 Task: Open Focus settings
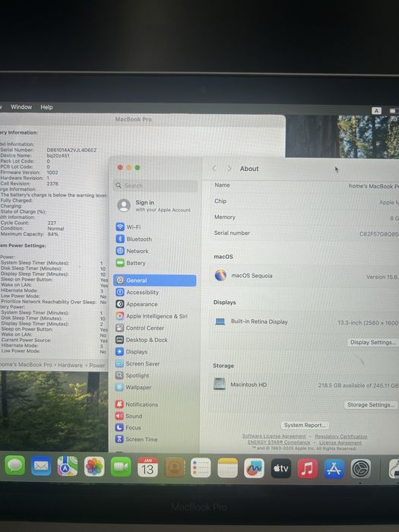(128, 427)
